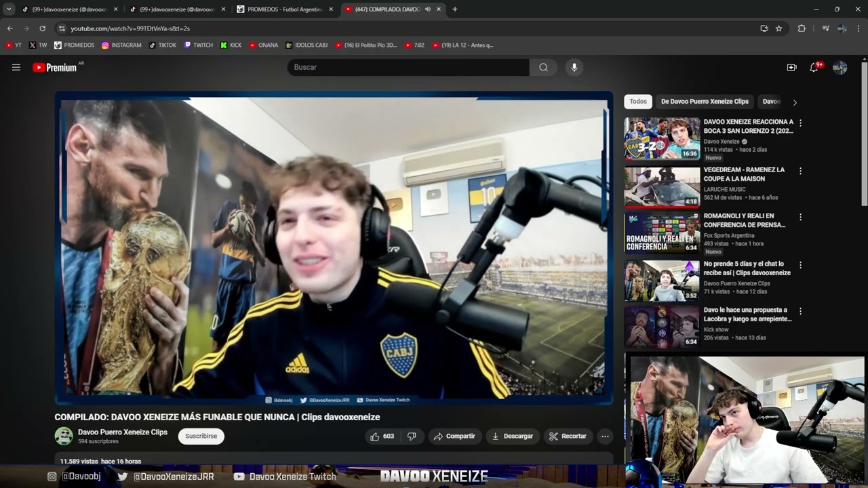Open Chrome extensions puzzle icon

tap(802, 28)
